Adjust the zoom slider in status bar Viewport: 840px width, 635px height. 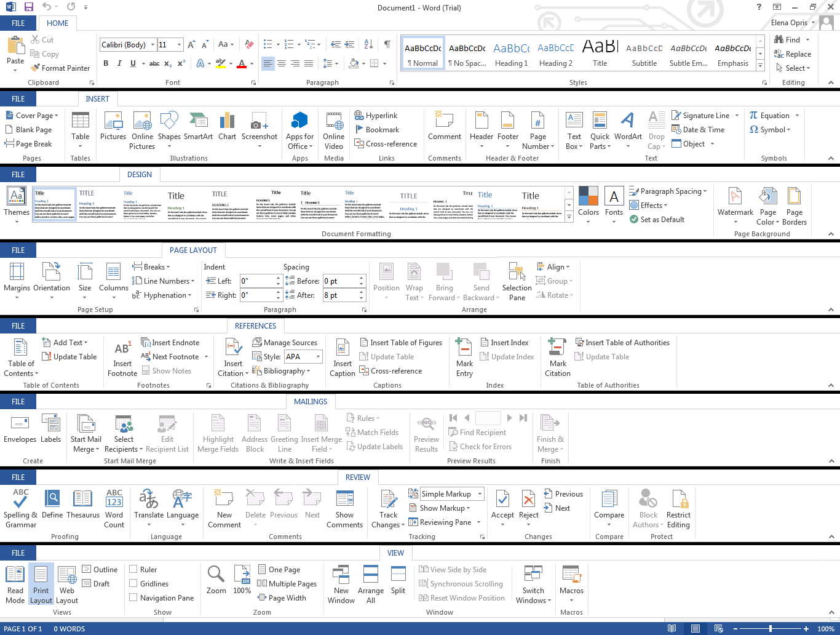771,629
